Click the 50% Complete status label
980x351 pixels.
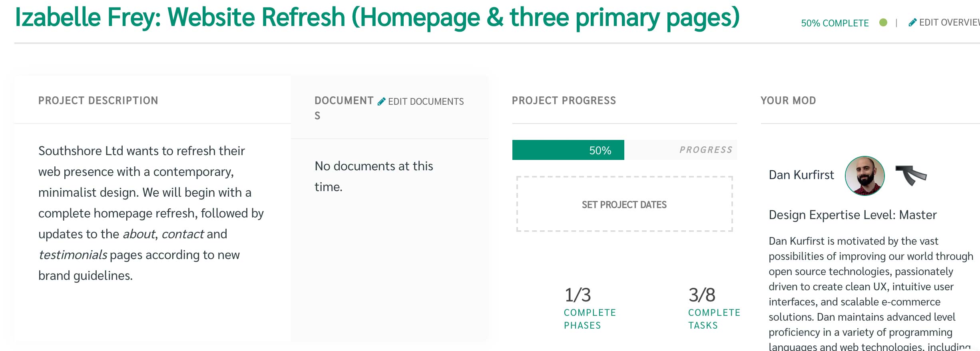(x=835, y=23)
